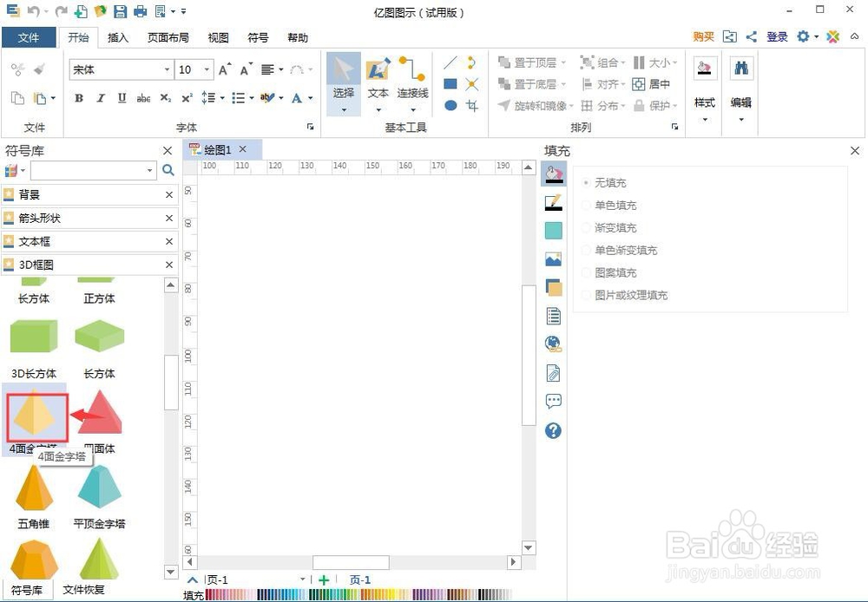Pick the line drawing tool
The height and width of the screenshot is (602, 868).
450,63
